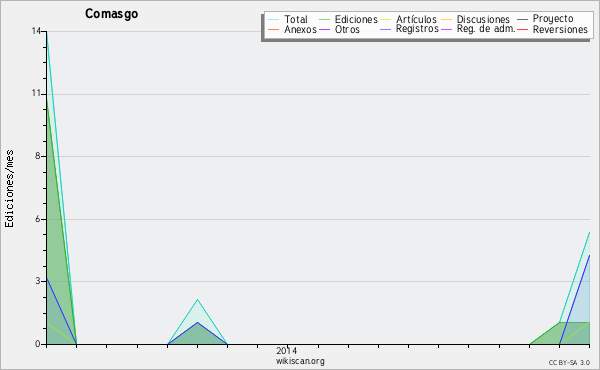The width and height of the screenshot is (600, 370).
Task: Click the y-axis value 14
Action: 36,31
